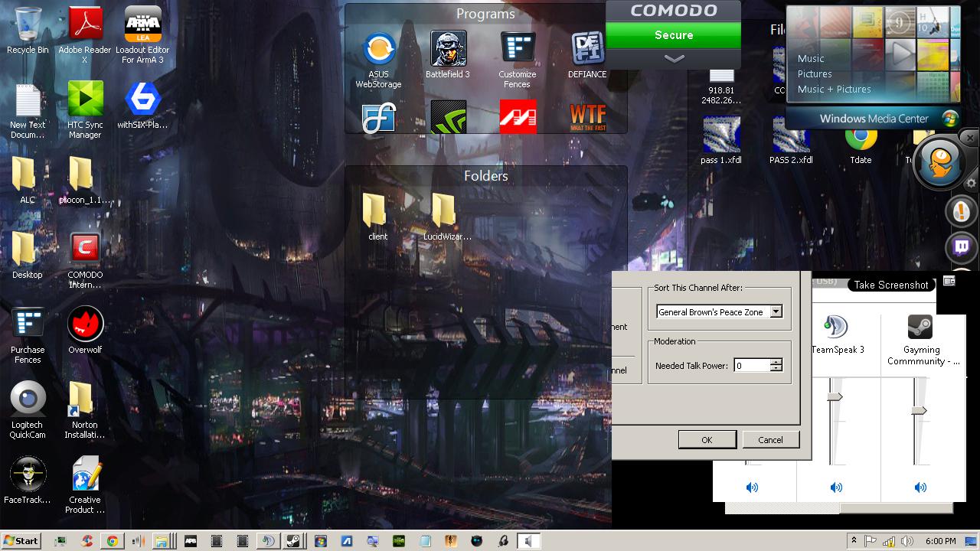980x551 pixels.
Task: Click Cancel in the channel dialog
Action: (x=770, y=439)
